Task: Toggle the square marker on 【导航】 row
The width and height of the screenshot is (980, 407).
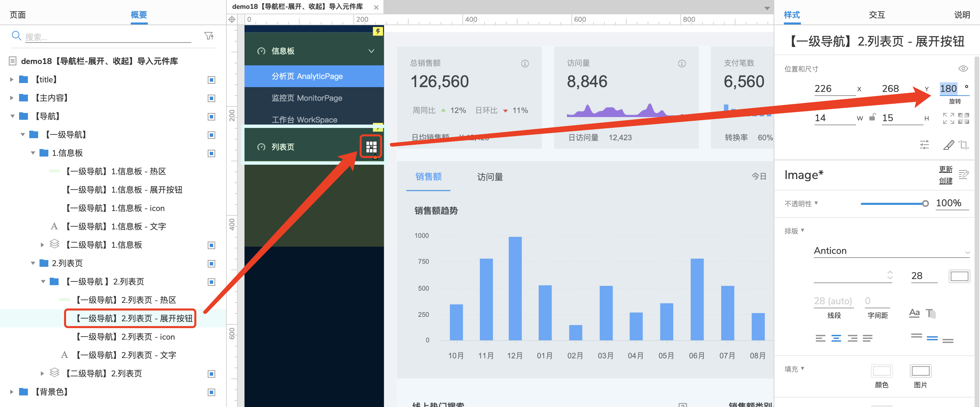Action: [x=211, y=116]
